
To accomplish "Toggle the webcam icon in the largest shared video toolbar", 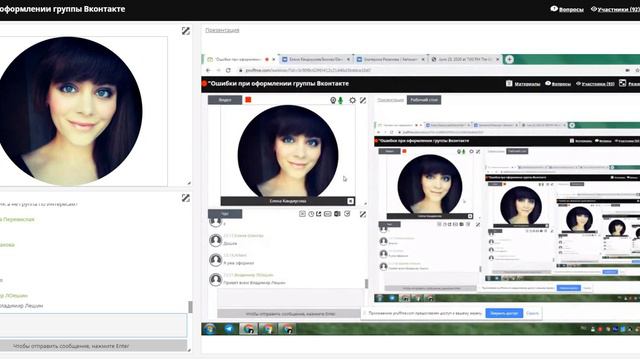I will point(333,100).
